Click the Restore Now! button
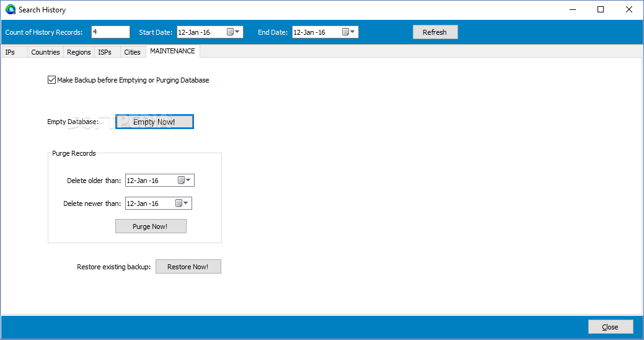This screenshot has height=340, width=644. tap(188, 266)
